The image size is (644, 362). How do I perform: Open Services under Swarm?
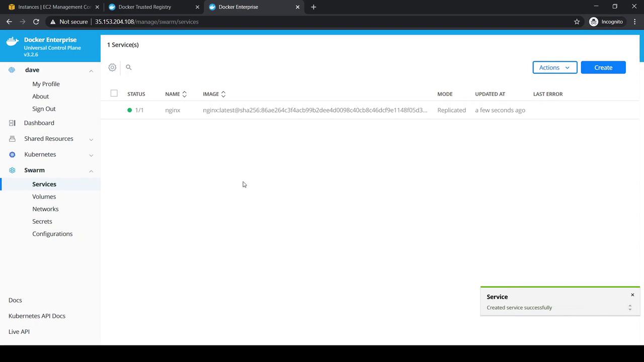click(44, 184)
